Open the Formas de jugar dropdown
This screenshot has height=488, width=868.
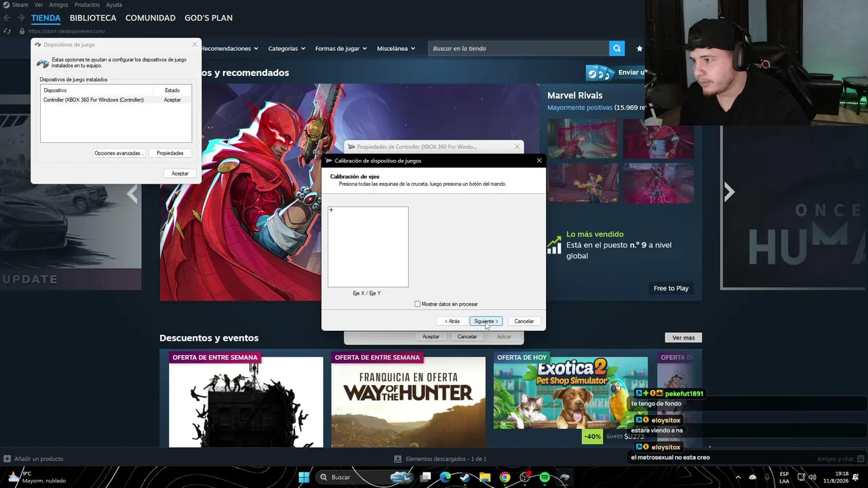click(341, 48)
